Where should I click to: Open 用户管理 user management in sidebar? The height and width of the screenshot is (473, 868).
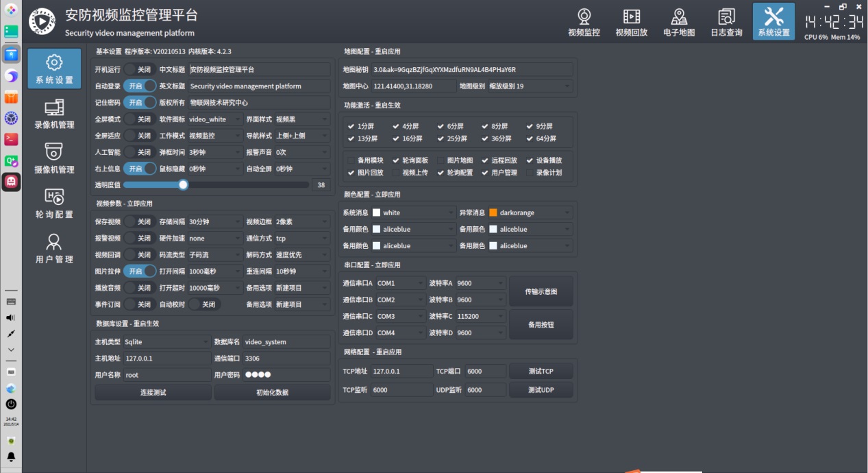(x=54, y=248)
